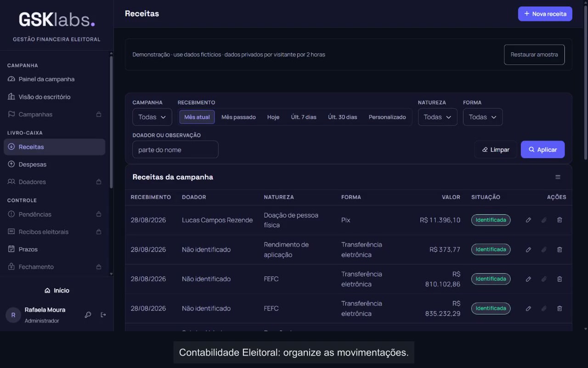
Task: Select the Hoje period filter
Action: tap(273, 117)
